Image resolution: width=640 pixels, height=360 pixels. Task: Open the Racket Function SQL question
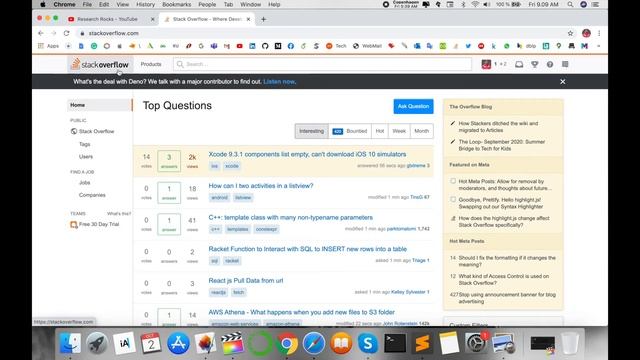[308, 249]
